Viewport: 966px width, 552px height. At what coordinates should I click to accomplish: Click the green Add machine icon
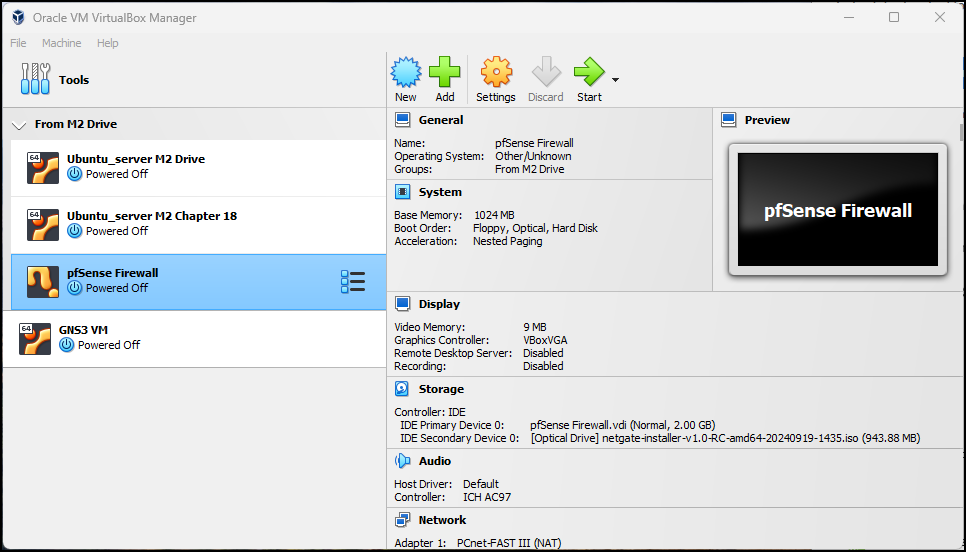(444, 72)
